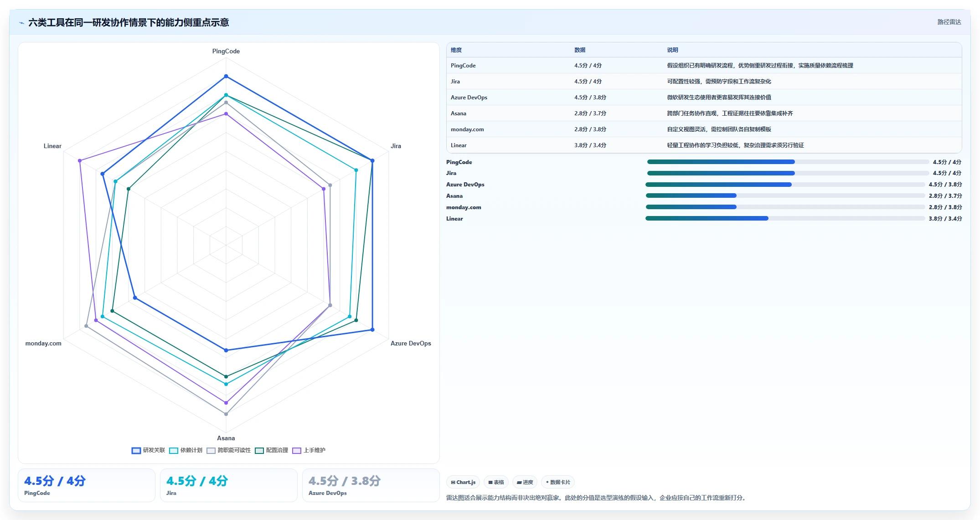Click the Jira axis label on the radar
980x520 pixels.
[x=396, y=146]
